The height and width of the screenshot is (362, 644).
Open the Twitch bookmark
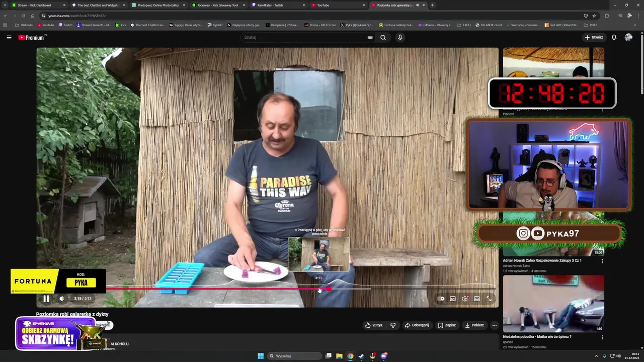pyautogui.click(x=65, y=25)
